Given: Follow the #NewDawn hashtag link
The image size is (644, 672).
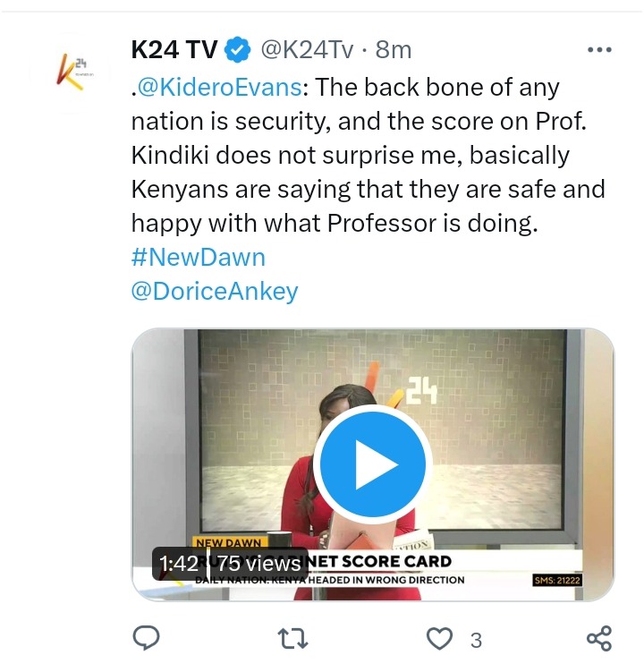Looking at the screenshot, I should point(198,258).
